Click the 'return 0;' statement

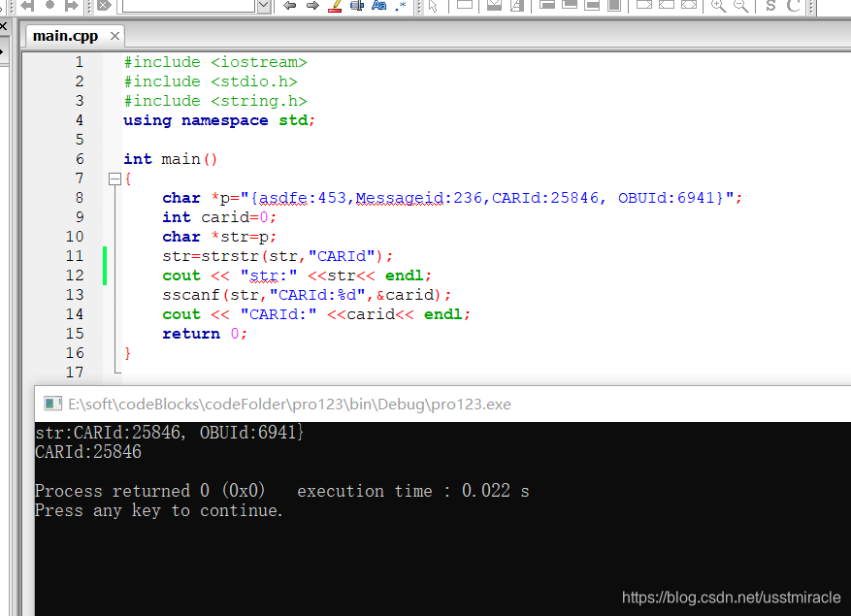pos(205,334)
